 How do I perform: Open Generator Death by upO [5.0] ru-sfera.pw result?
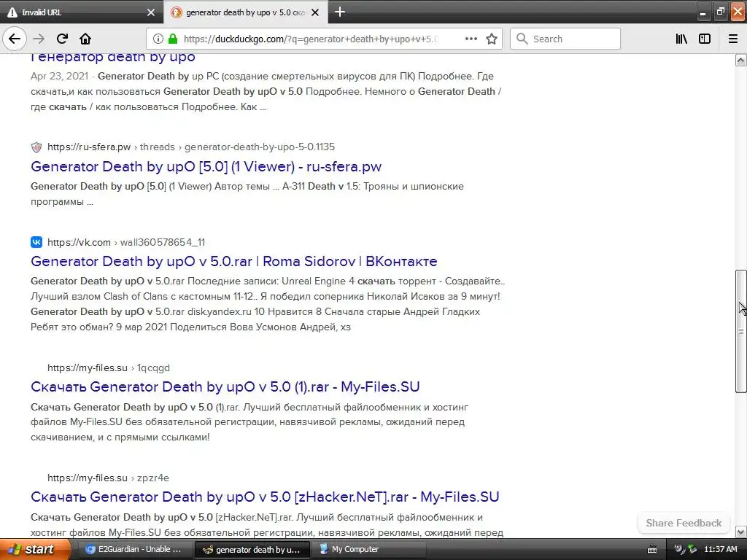[206, 167]
